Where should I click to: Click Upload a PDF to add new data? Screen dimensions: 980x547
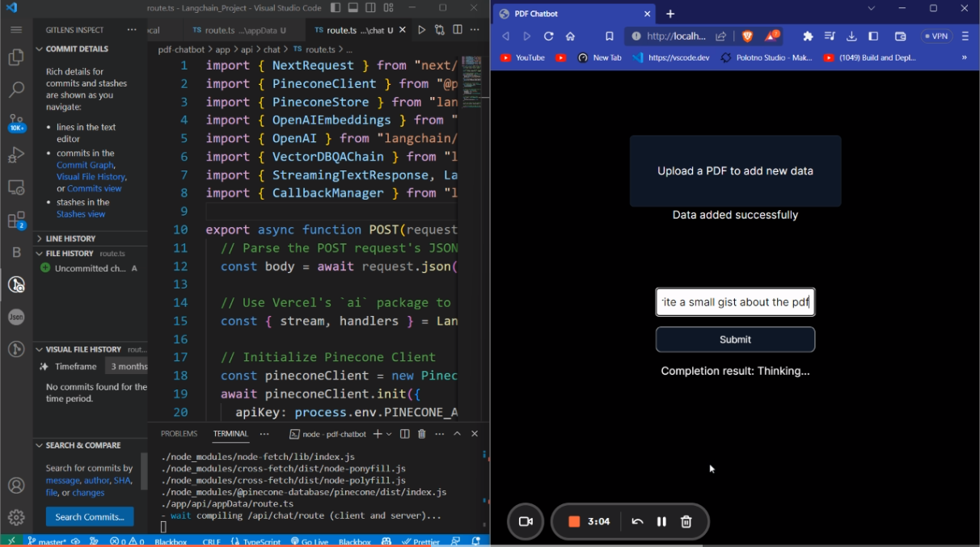(735, 171)
